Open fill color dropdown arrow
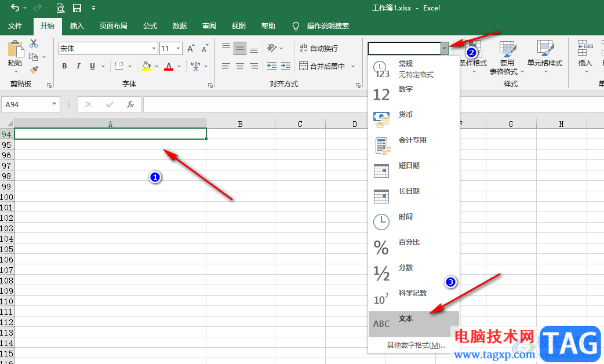Viewport: 604px width, 364px height. [x=157, y=66]
